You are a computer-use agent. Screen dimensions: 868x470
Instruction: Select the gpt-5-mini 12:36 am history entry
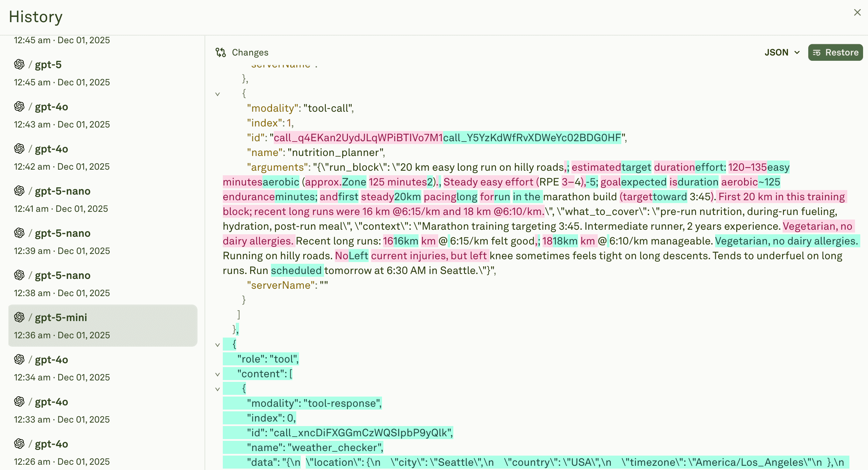(103, 326)
